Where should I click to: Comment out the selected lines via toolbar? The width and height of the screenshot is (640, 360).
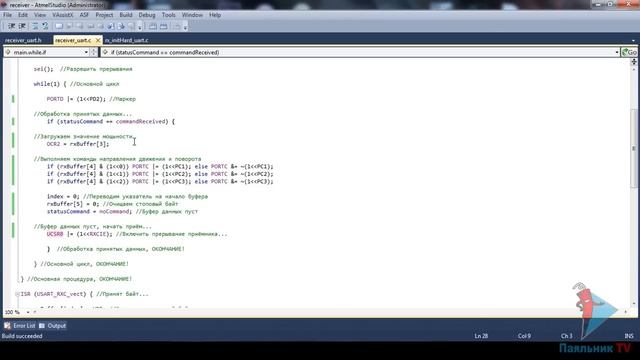click(35, 26)
